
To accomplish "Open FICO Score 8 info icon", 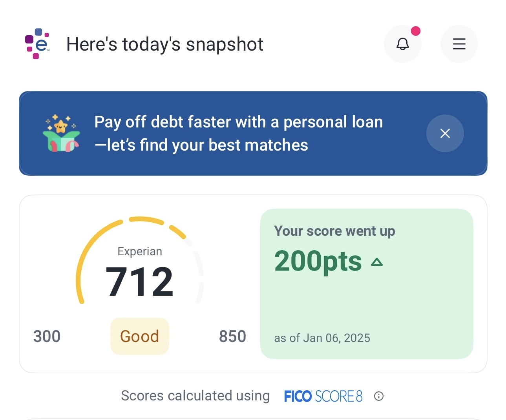I will (378, 396).
